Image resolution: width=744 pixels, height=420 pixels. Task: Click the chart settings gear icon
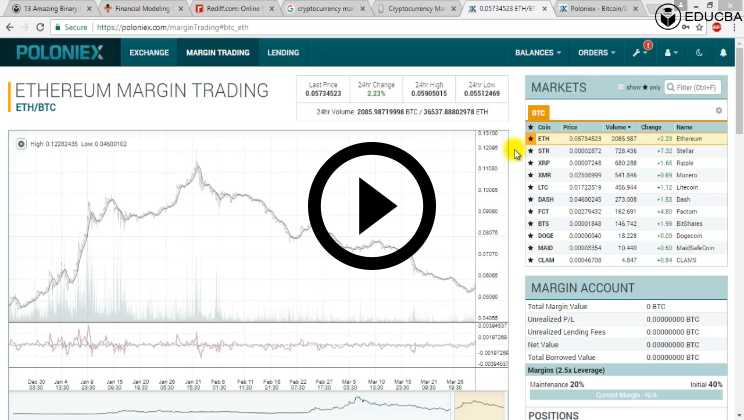coord(22,144)
